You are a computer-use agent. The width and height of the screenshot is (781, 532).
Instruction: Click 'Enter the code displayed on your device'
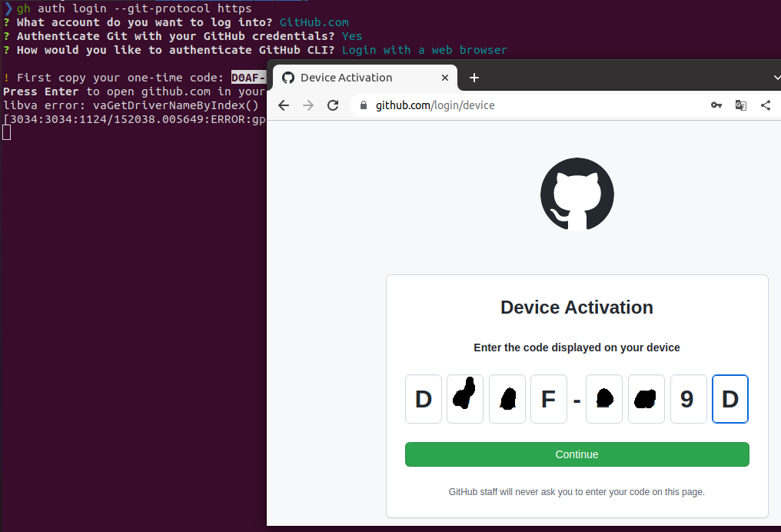pos(577,347)
